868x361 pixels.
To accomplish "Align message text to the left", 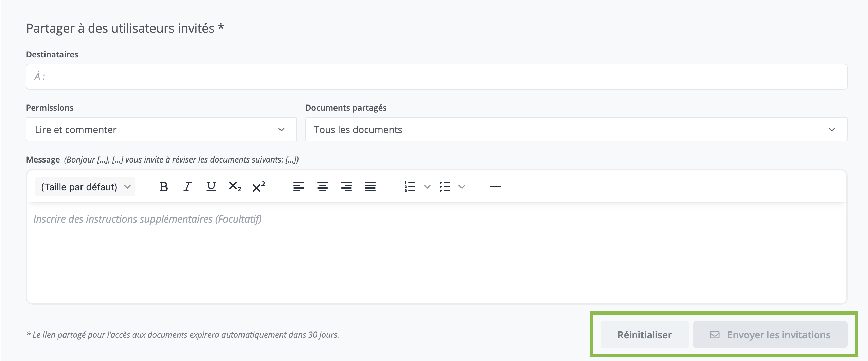I will (299, 187).
